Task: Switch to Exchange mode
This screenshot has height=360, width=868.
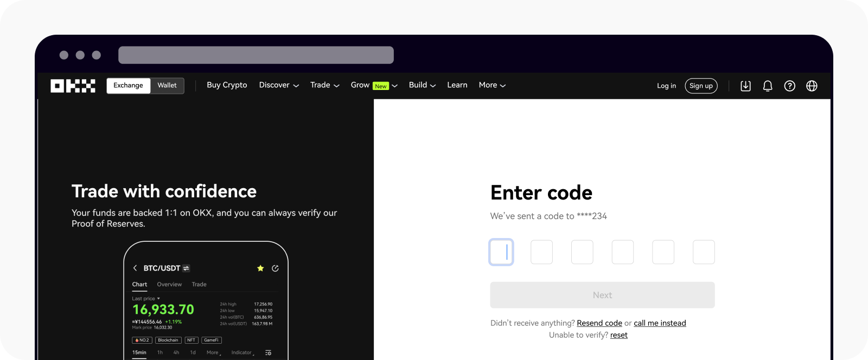Action: [129, 86]
